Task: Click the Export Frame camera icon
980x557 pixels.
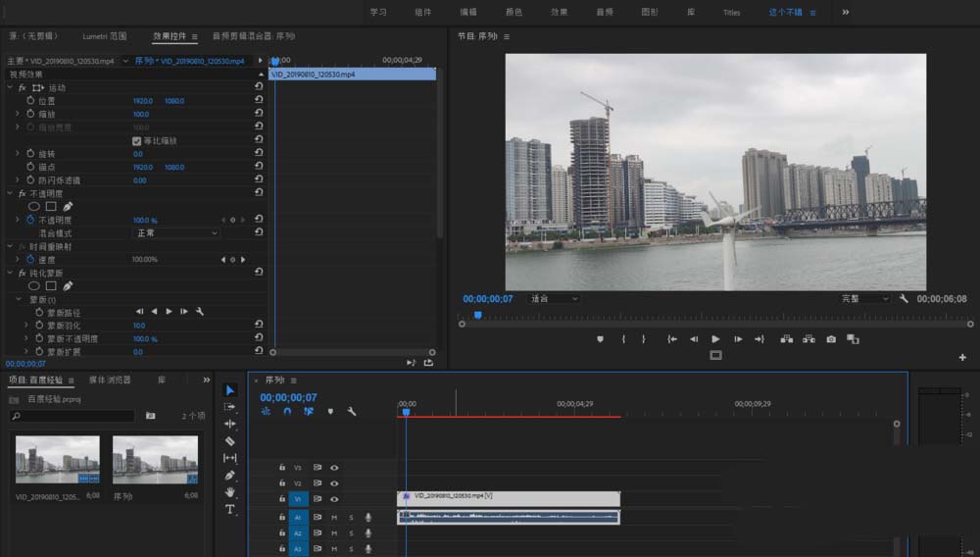Action: click(x=831, y=339)
